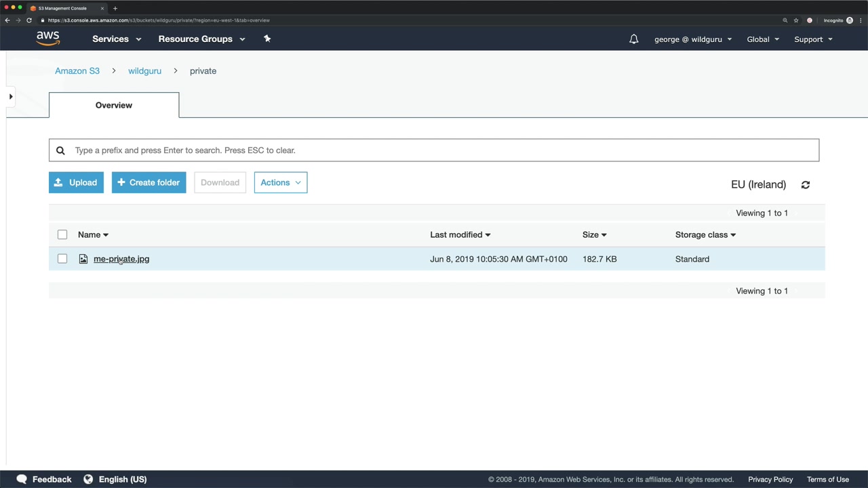The image size is (868, 488).
Task: Go forward with the browser forward arrow
Action: point(18,20)
